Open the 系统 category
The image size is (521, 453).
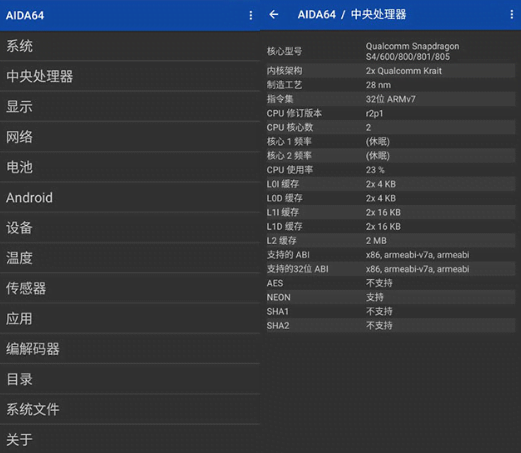[x=130, y=46]
